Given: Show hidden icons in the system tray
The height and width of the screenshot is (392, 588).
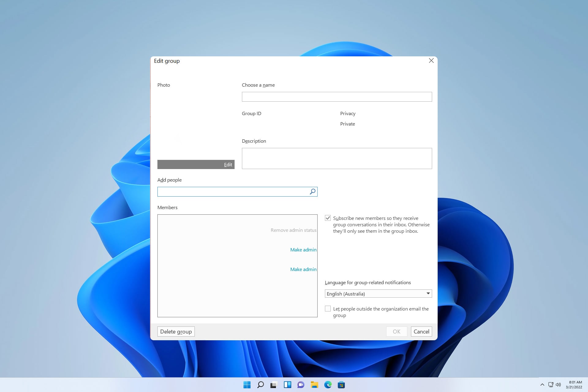Looking at the screenshot, I should tap(542, 385).
